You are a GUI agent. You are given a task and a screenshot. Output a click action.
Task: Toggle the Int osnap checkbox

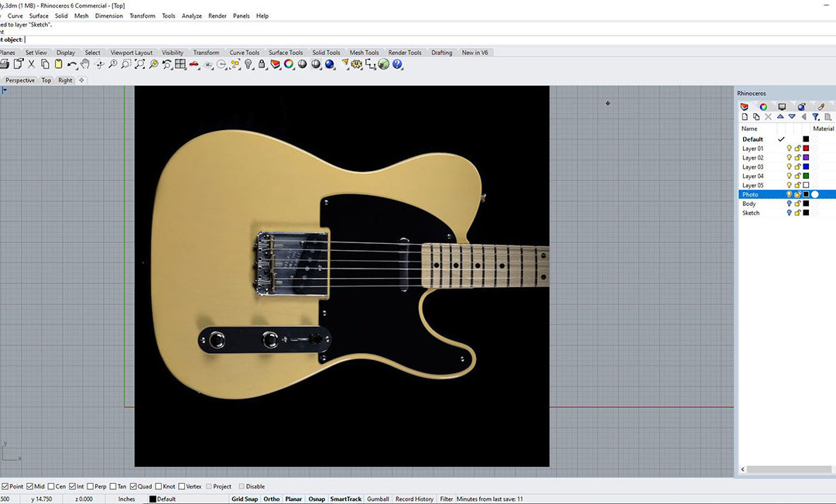point(72,486)
